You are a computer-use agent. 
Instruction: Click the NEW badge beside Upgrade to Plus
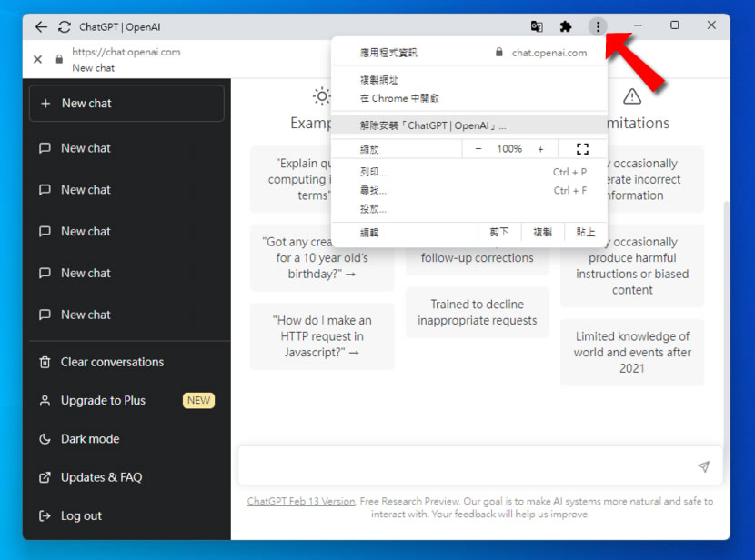click(x=198, y=400)
